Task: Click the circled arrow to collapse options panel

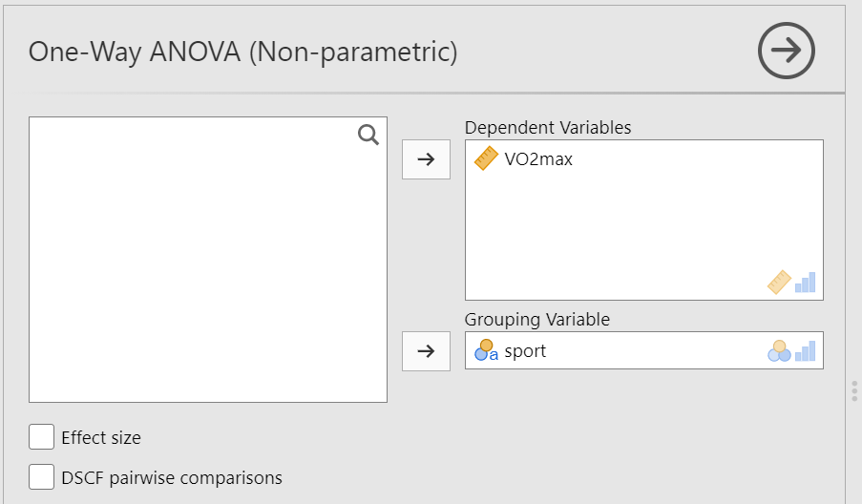Action: click(786, 52)
